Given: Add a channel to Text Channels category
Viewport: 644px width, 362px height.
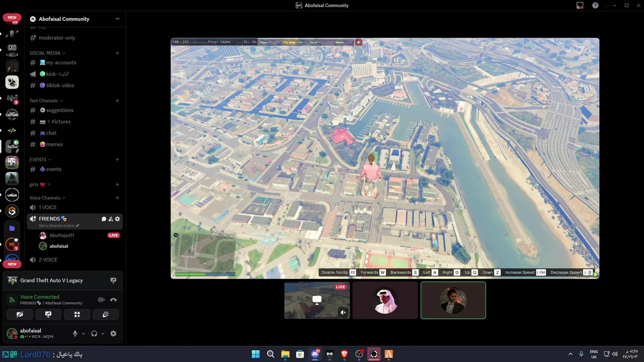Looking at the screenshot, I should (x=117, y=101).
